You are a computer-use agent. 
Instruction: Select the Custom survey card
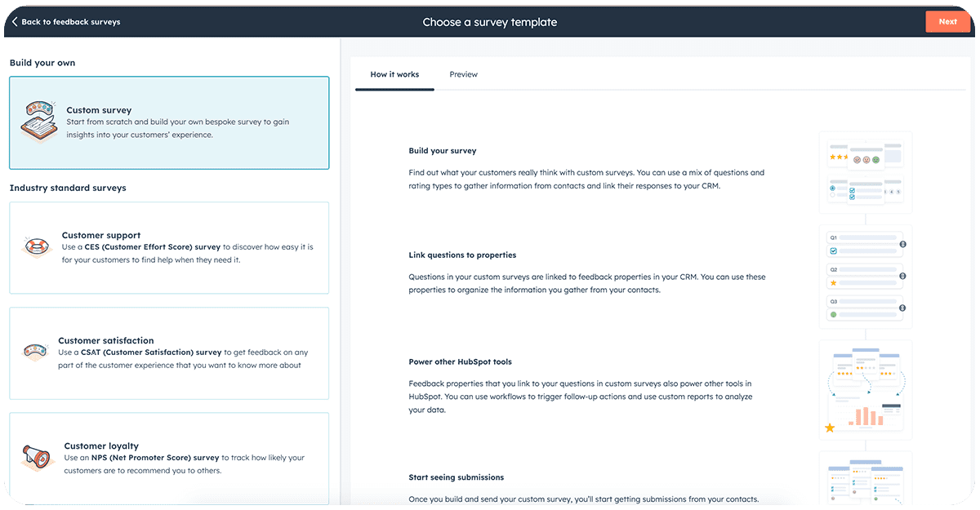point(169,122)
